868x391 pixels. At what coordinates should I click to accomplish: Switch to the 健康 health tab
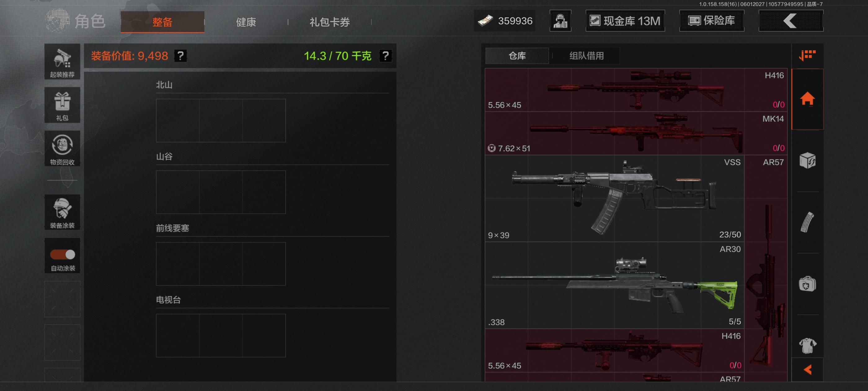tap(246, 22)
